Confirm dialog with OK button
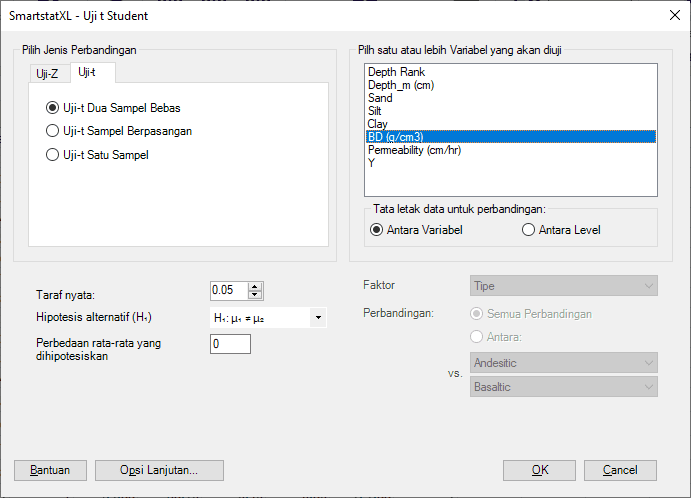The image size is (691, 498). pos(539,470)
